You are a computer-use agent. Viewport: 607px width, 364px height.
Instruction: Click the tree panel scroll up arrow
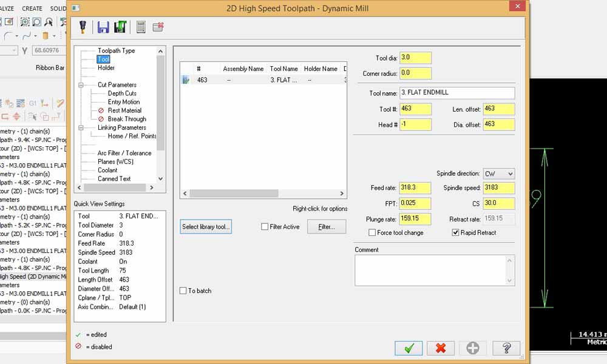(161, 51)
